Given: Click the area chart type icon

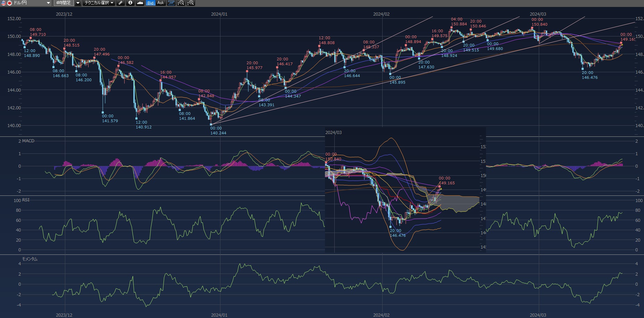Looking at the screenshot, I should coord(140,3).
